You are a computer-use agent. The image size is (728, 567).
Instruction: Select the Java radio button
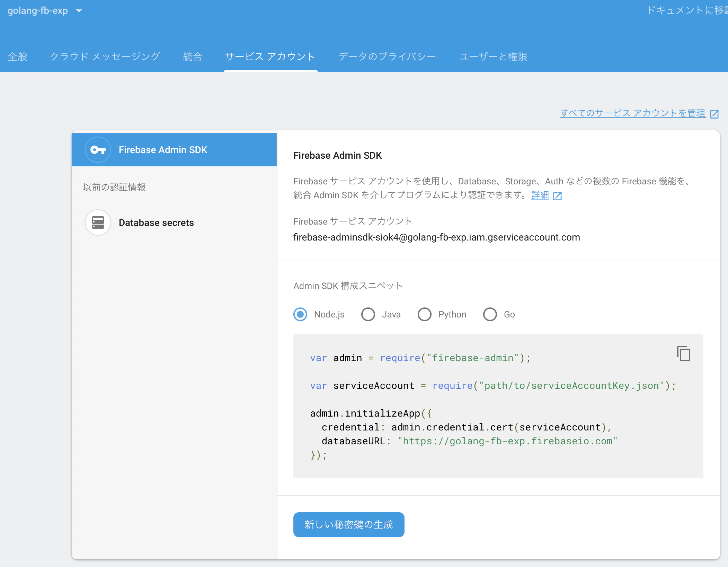click(368, 314)
